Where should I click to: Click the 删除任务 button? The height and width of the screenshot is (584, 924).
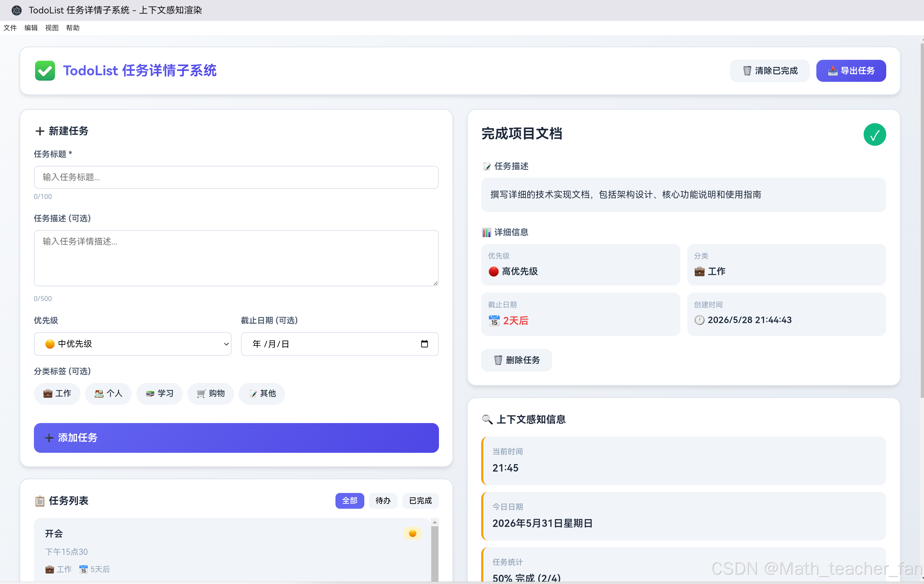tap(517, 360)
